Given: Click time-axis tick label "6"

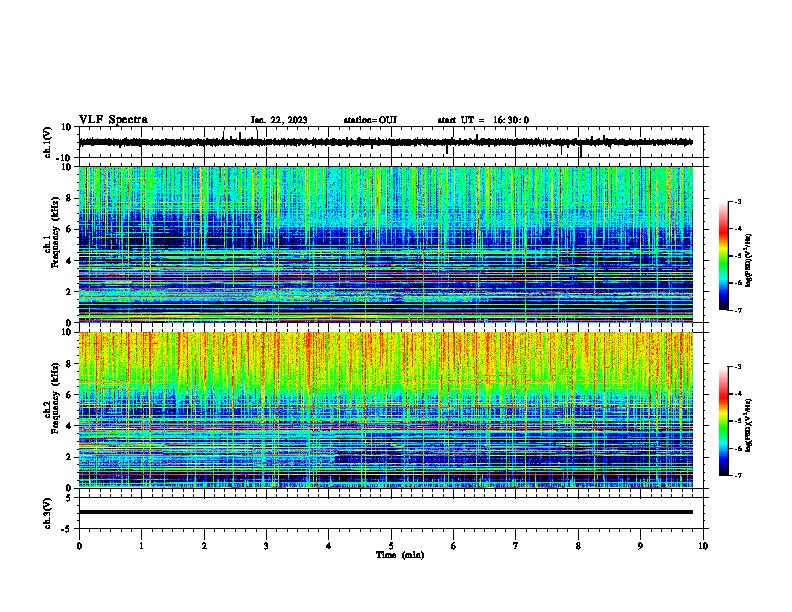Looking at the screenshot, I should pos(454,546).
